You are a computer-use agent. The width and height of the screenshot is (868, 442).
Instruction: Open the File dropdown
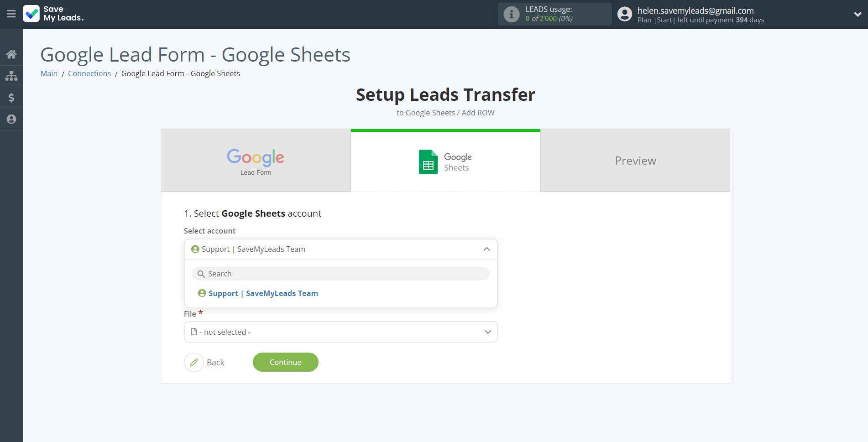coord(340,332)
